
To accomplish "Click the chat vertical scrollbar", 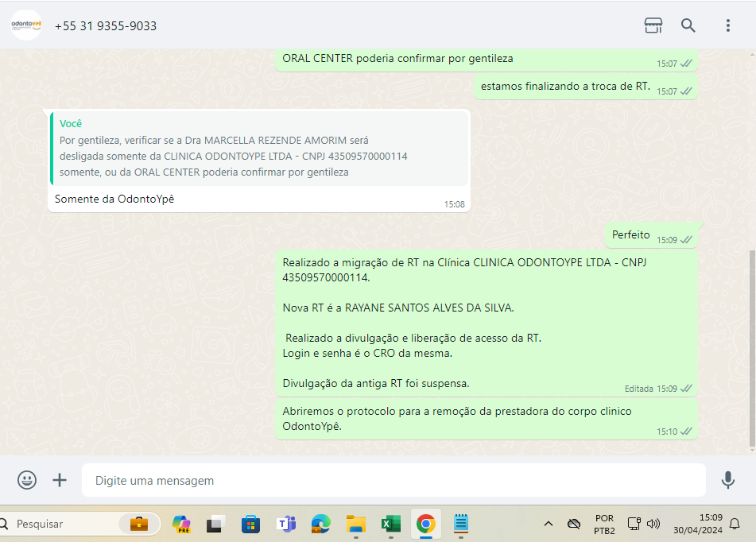I will pos(752,349).
